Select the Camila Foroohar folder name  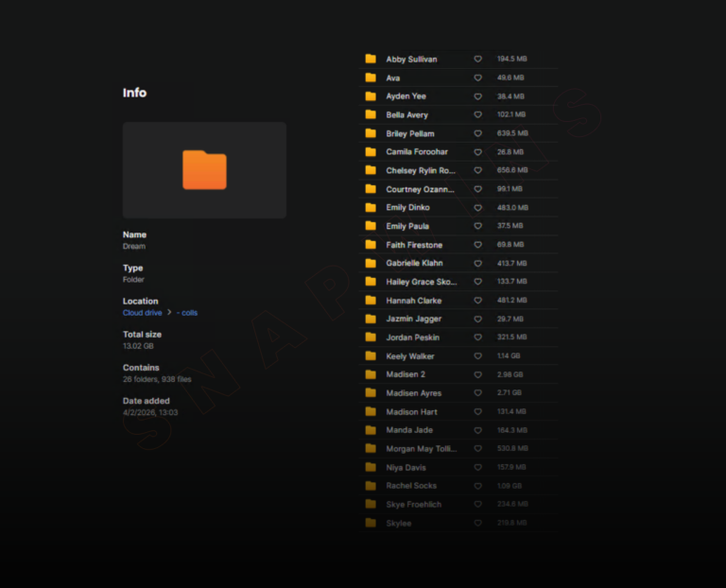(x=417, y=152)
